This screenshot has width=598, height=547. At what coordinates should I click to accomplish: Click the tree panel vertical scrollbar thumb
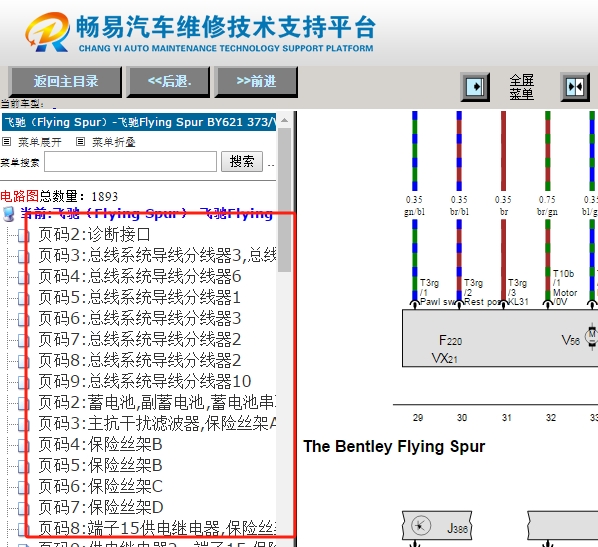coord(284,199)
